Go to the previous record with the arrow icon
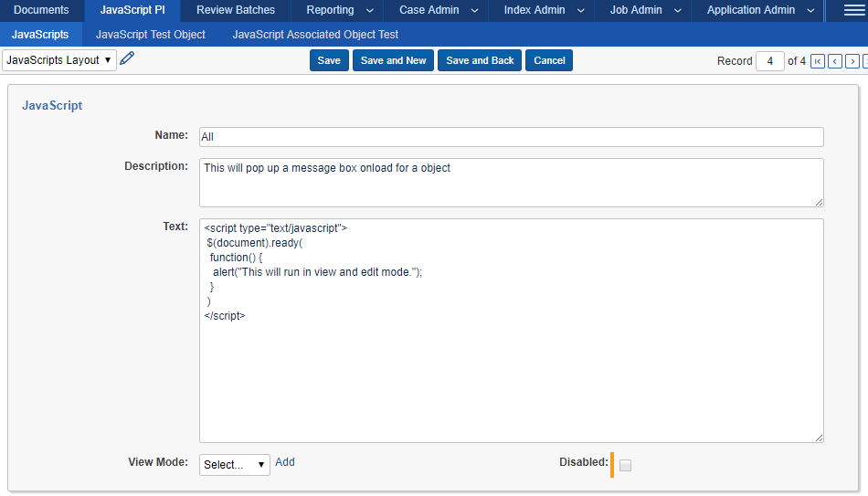The image size is (868, 496). (x=835, y=61)
